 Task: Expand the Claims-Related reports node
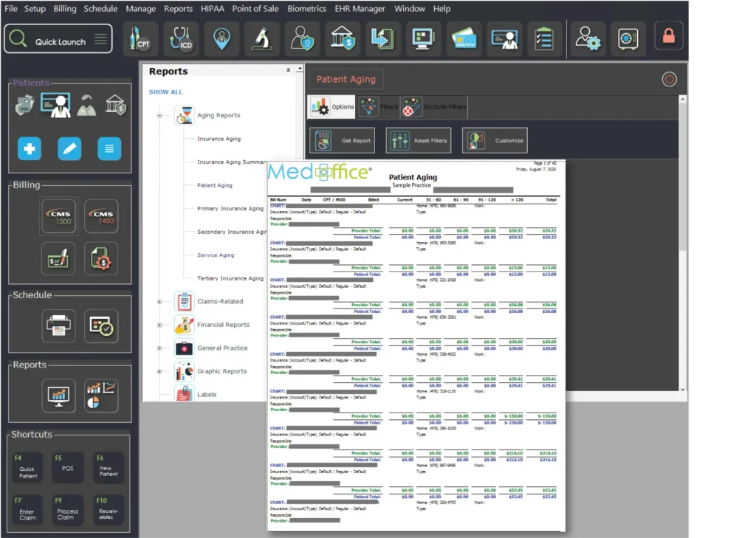(x=159, y=301)
